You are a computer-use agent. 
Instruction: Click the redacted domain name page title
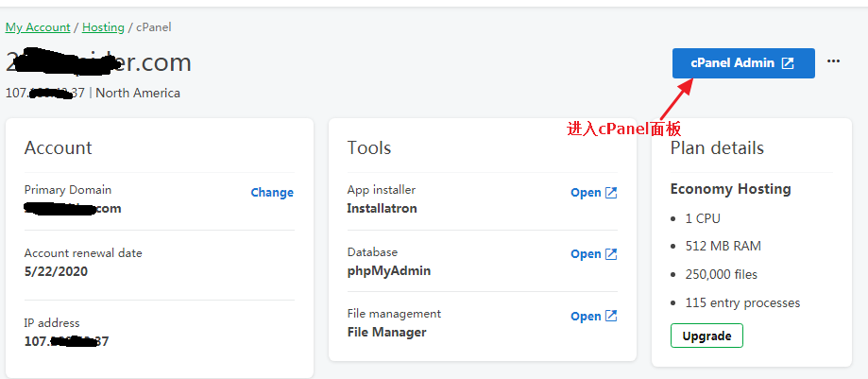click(99, 63)
